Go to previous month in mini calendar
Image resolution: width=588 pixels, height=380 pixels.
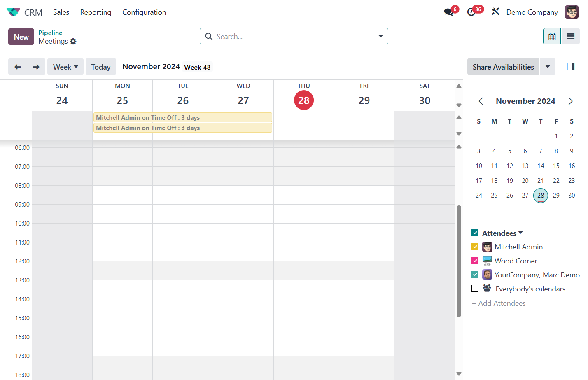pyautogui.click(x=481, y=101)
